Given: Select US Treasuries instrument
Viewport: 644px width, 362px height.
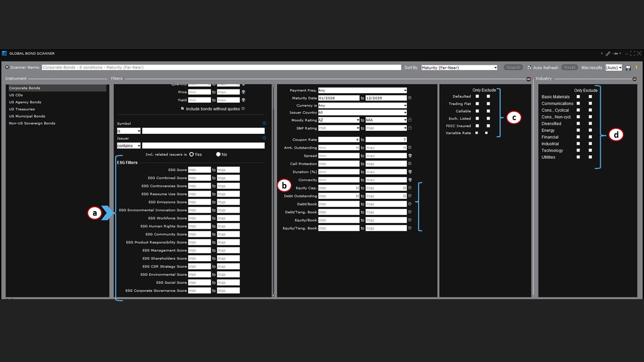Looking at the screenshot, I should pyautogui.click(x=22, y=109).
